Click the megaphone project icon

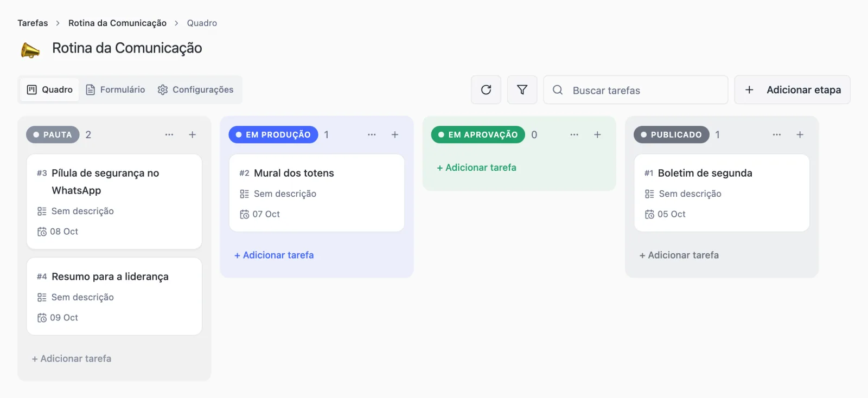[30, 50]
